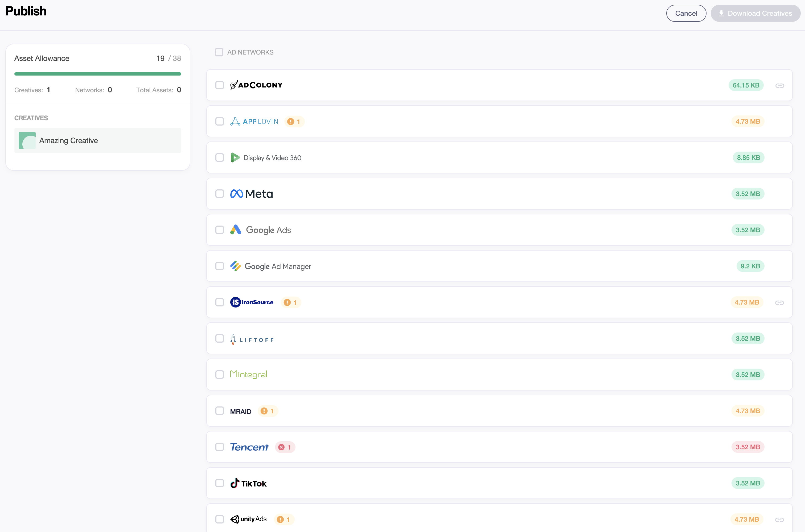The image size is (805, 532).
Task: Click the 64.15 KB size badge
Action: click(746, 85)
